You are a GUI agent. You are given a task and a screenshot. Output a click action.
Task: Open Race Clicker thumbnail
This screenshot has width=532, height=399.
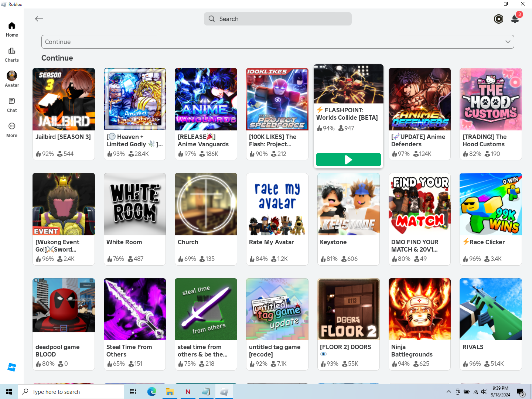tap(491, 204)
